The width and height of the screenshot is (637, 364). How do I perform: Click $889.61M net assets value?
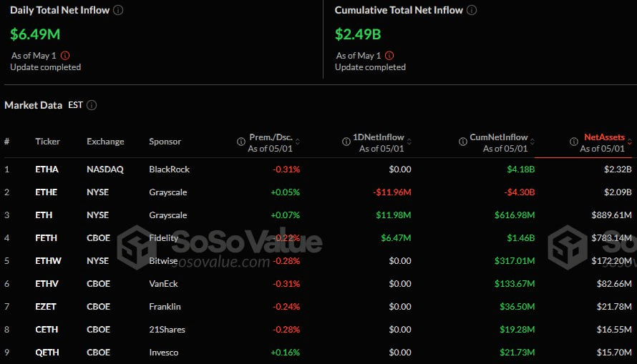611,215
